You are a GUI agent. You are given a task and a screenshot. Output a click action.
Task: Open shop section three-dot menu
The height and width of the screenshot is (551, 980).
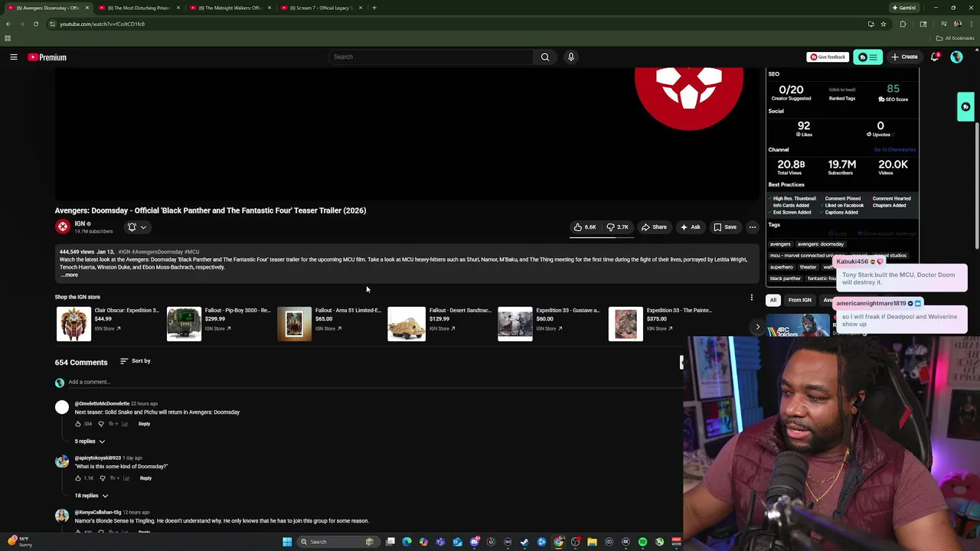pyautogui.click(x=751, y=297)
